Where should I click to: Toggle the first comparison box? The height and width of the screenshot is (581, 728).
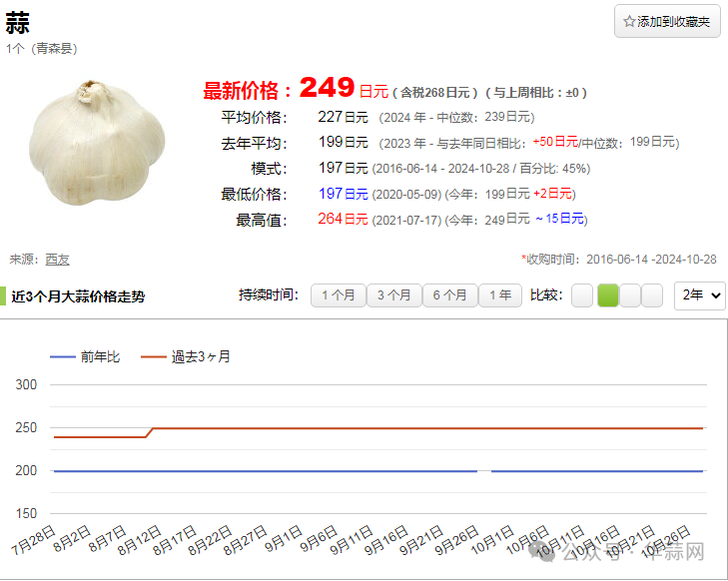582,295
